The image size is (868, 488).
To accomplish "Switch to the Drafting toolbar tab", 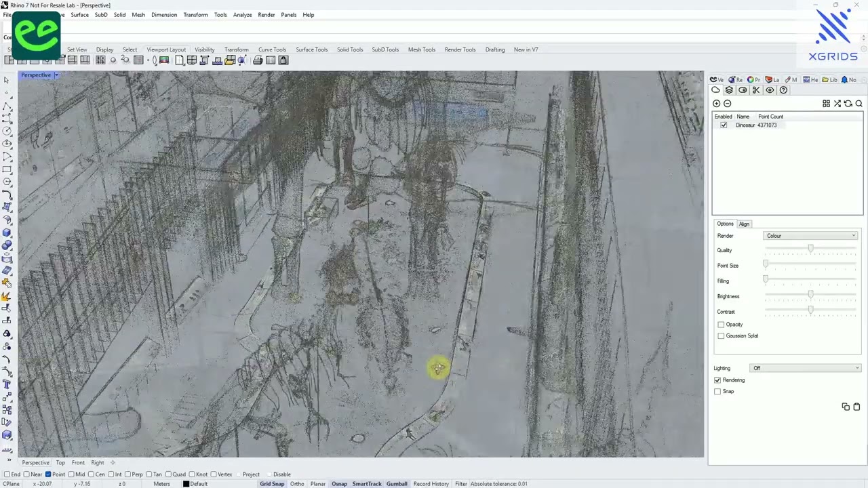I will click(x=495, y=49).
